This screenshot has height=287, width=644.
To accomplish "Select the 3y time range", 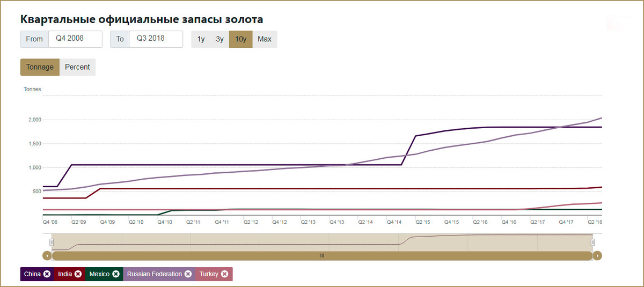I will tap(219, 39).
